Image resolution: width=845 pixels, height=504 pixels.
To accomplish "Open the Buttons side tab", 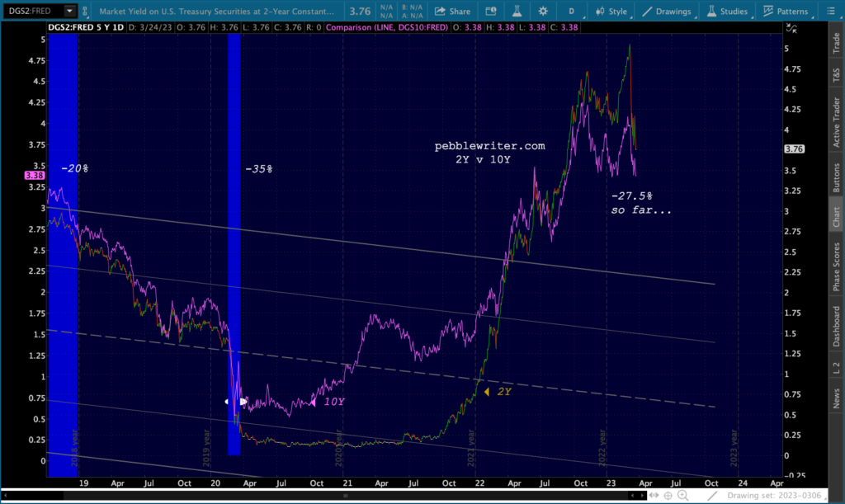I will [x=836, y=177].
